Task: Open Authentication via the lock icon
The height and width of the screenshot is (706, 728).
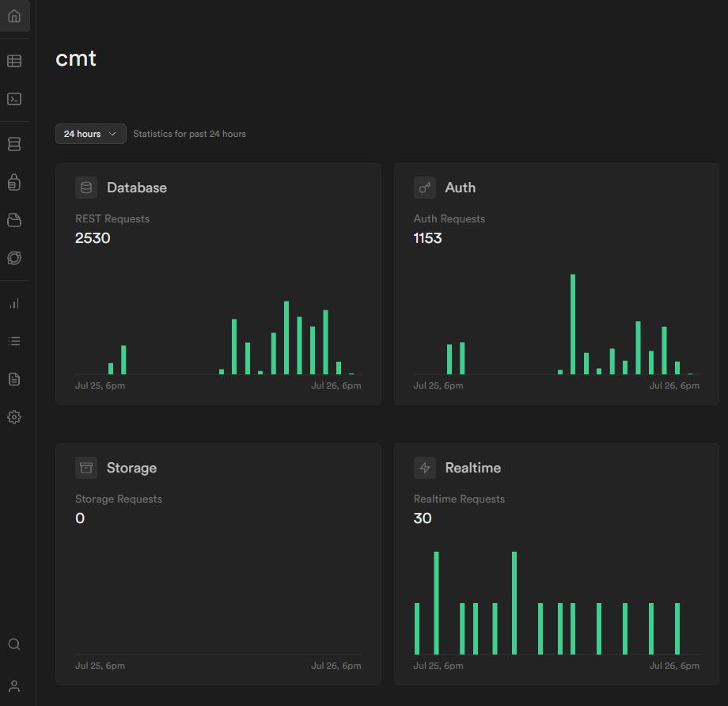Action: tap(14, 182)
